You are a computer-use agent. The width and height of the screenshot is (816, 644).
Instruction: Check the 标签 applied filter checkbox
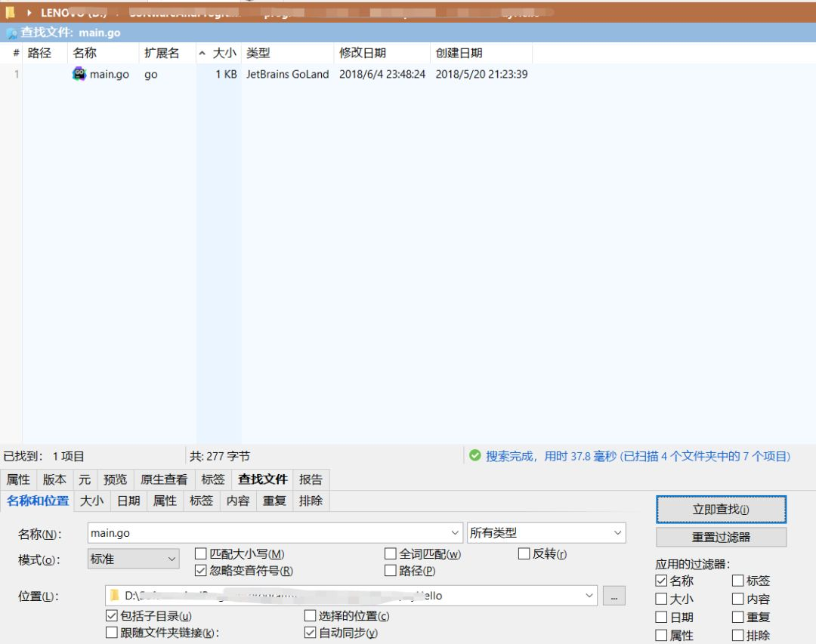[x=737, y=581]
